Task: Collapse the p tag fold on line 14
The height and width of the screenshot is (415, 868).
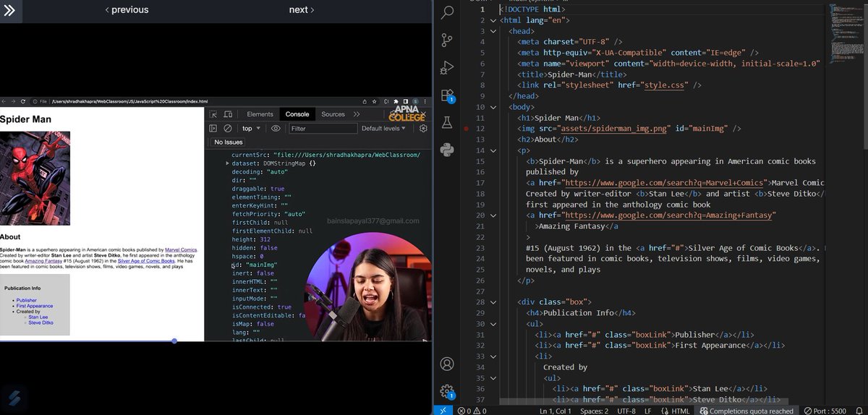Action: pos(493,150)
